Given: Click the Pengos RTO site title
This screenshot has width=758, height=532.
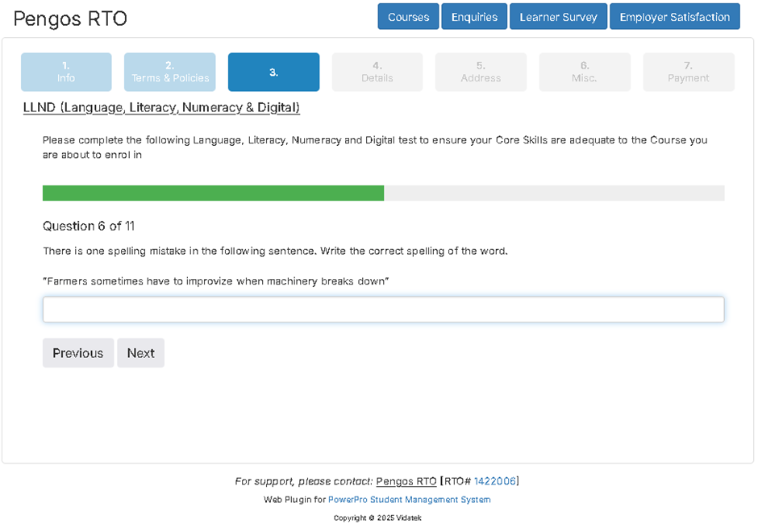Looking at the screenshot, I should pyautogui.click(x=70, y=19).
